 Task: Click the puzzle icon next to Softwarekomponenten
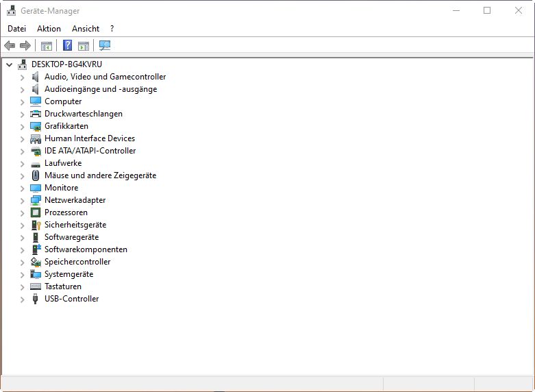coord(36,249)
